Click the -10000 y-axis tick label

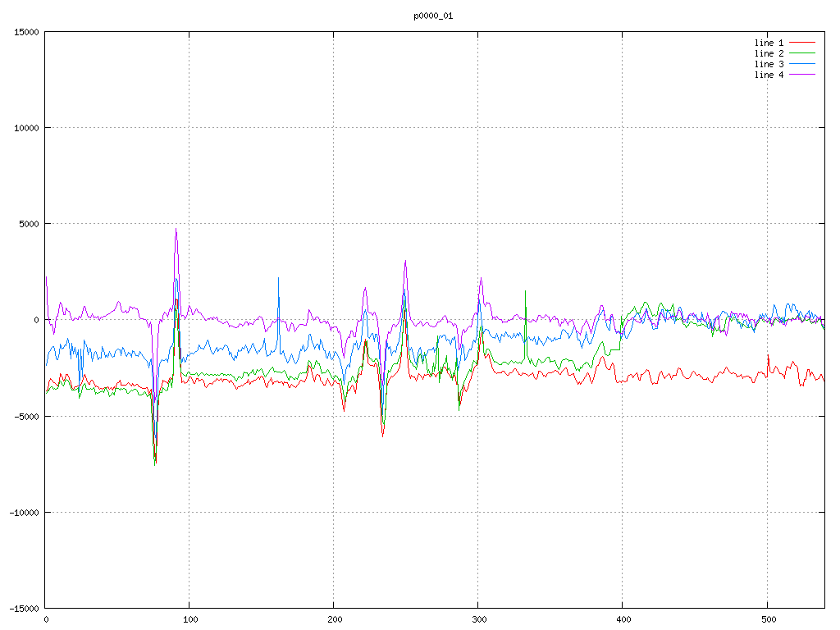pos(23,512)
